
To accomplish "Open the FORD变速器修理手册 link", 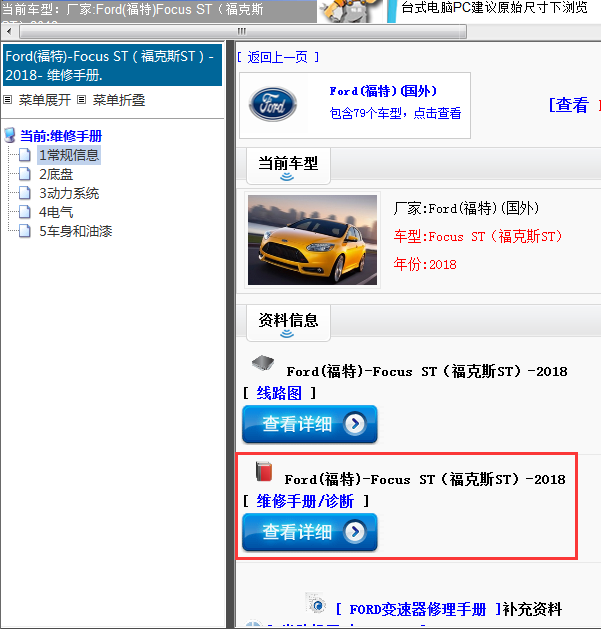I will 418,609.
